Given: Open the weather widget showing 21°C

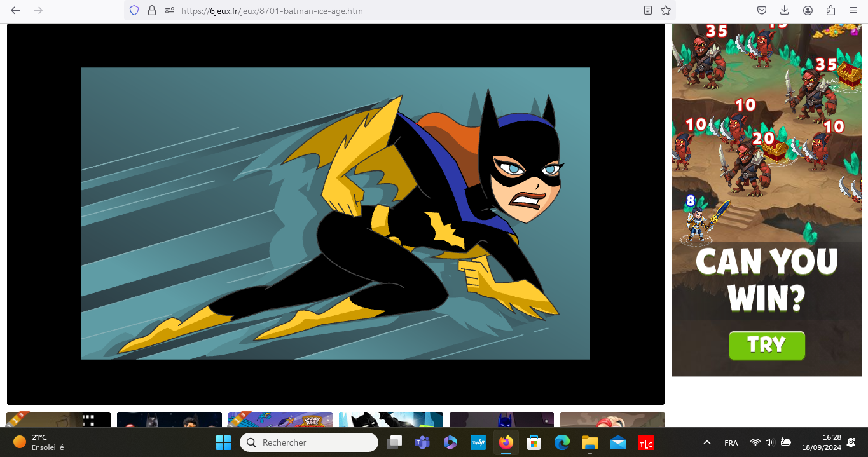Looking at the screenshot, I should pyautogui.click(x=38, y=442).
